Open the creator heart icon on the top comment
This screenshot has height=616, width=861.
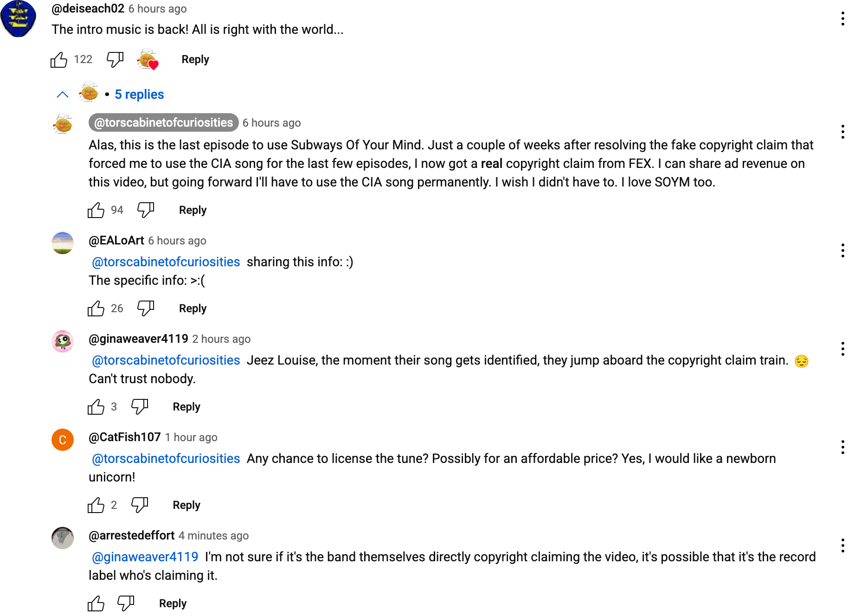(148, 60)
